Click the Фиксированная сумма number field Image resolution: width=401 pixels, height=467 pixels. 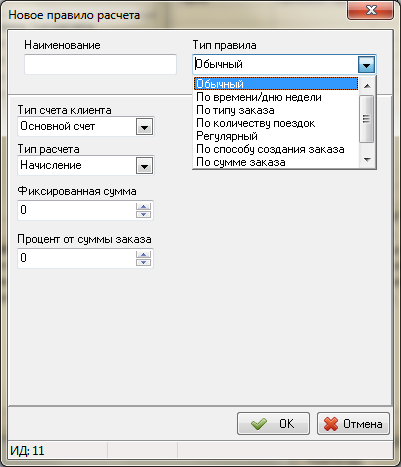pos(77,210)
